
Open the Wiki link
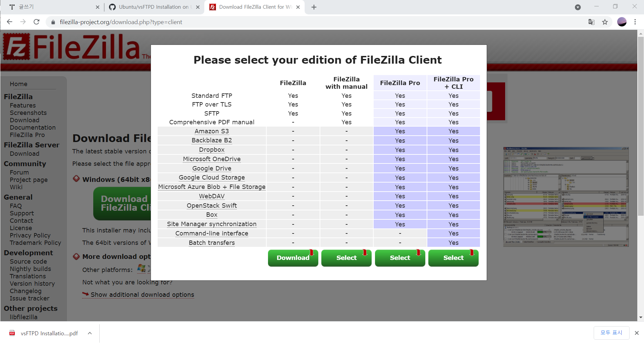(x=16, y=187)
